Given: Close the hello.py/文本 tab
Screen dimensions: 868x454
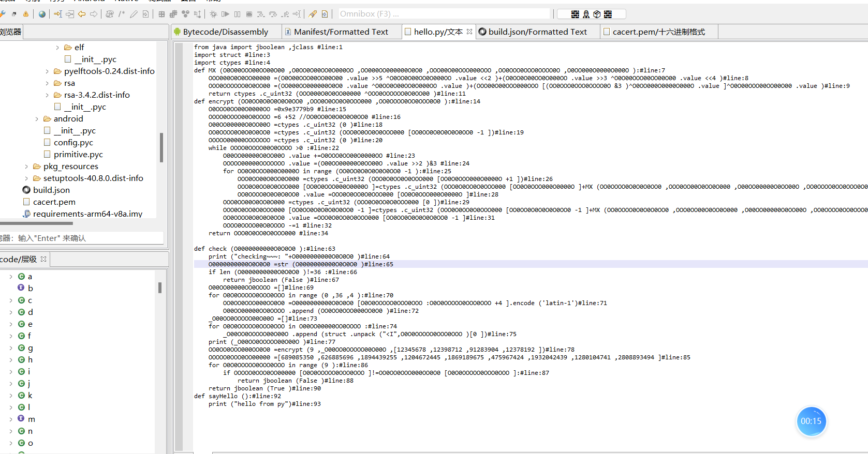Looking at the screenshot, I should (469, 32).
